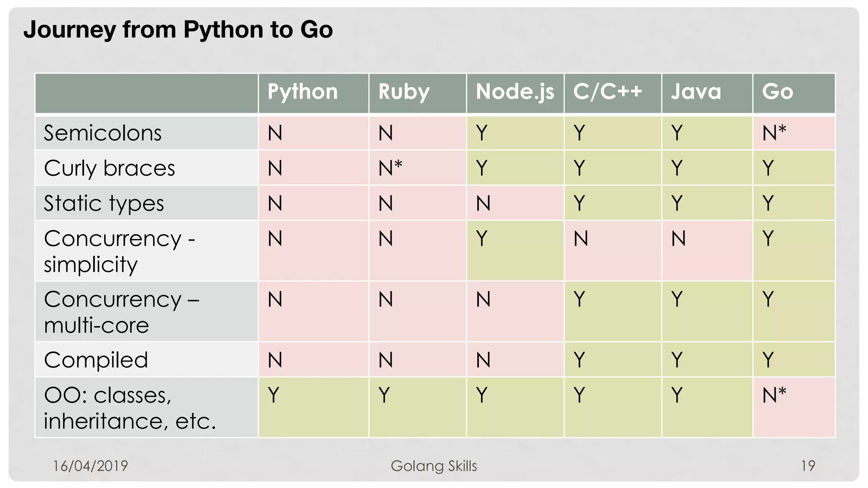This screenshot has height=488, width=868.
Task: Click the 'Concurrency - simplicity' row label
Action: 120,251
